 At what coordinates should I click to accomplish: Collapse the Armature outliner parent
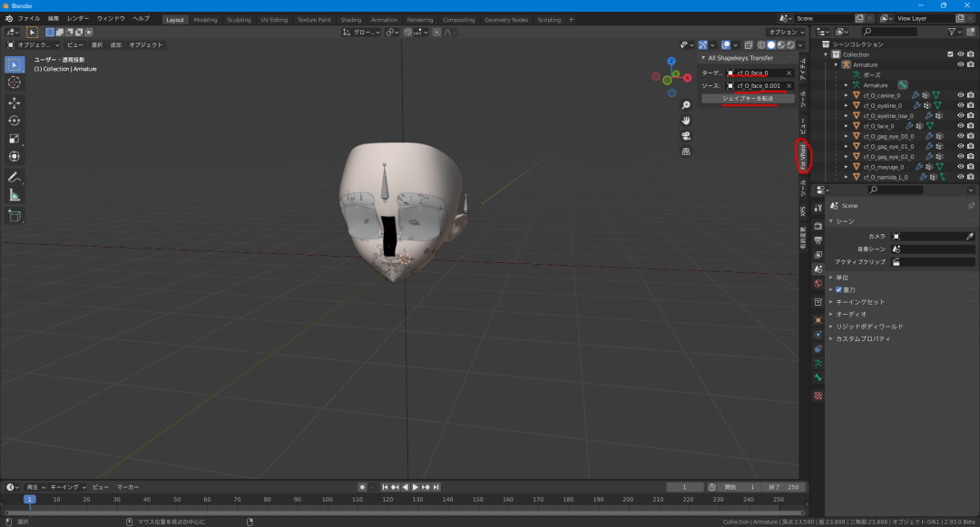click(837, 65)
